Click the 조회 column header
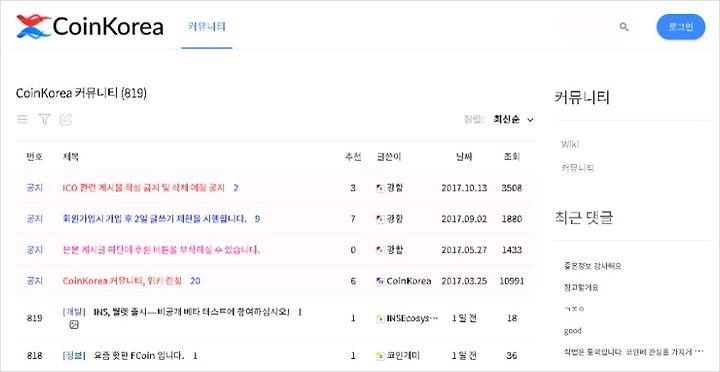The image size is (720, 372). click(x=512, y=157)
